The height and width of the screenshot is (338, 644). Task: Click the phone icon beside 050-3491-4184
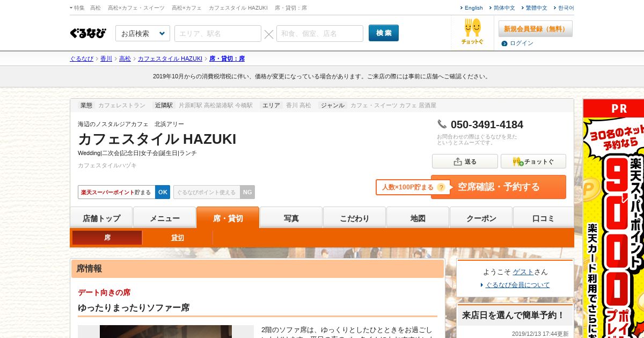(x=442, y=124)
